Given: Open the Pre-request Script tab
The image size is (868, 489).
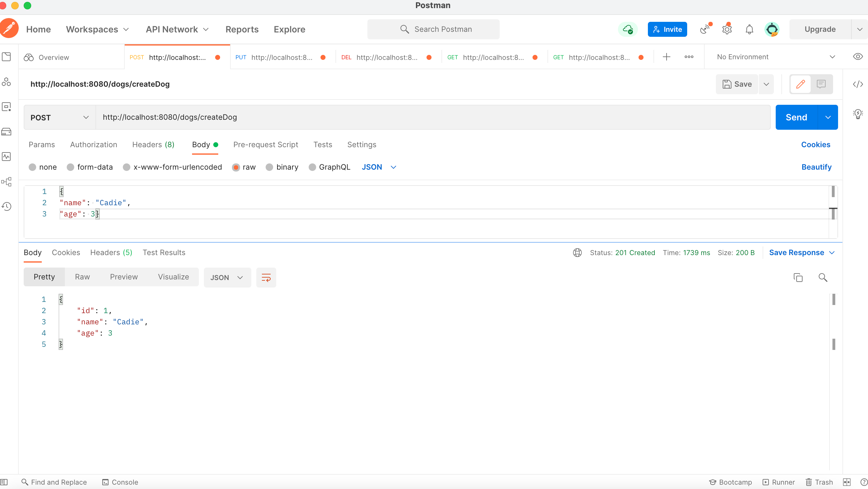Looking at the screenshot, I should click(x=266, y=145).
